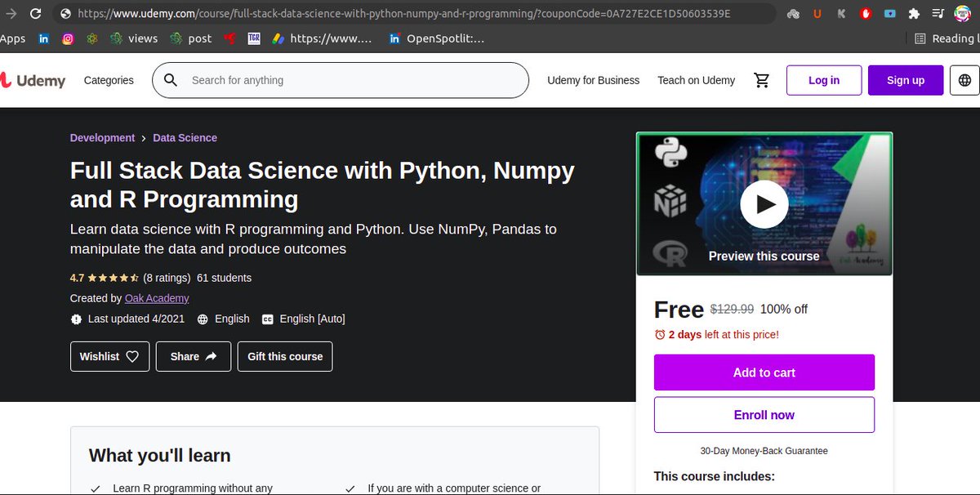This screenshot has width=980, height=495.
Task: Click 'What you'll learn' heading
Action: click(x=160, y=455)
